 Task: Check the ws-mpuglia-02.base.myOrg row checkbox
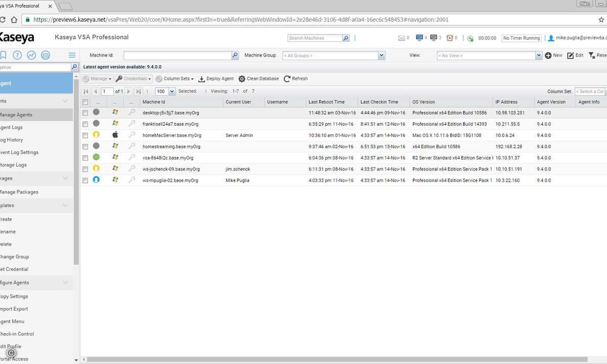[x=85, y=180]
